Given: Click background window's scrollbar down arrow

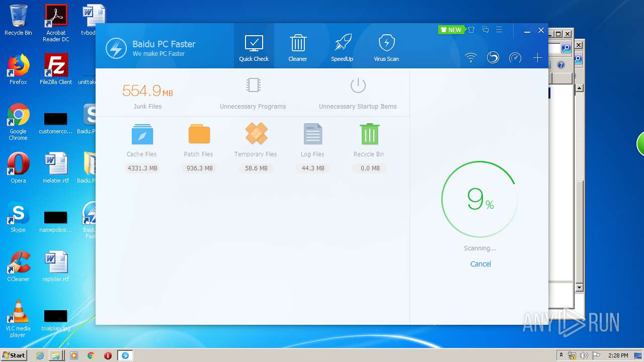Looking at the screenshot, I should (x=579, y=287).
